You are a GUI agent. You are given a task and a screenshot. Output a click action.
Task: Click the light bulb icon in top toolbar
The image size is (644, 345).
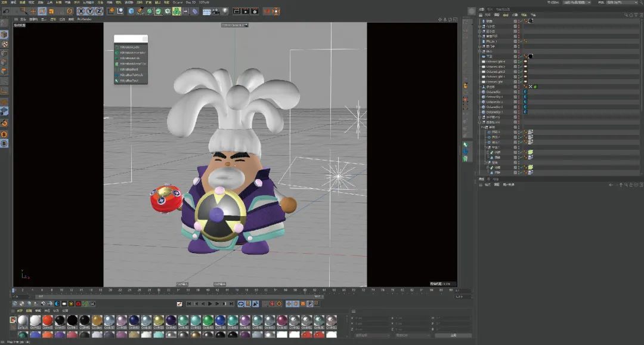pyautogui.click(x=224, y=11)
